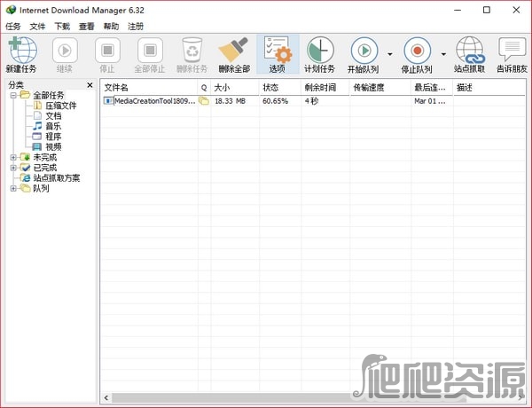Screen dimensions: 532x408
Task: Expand the 队列 tree node
Action: pos(13,188)
